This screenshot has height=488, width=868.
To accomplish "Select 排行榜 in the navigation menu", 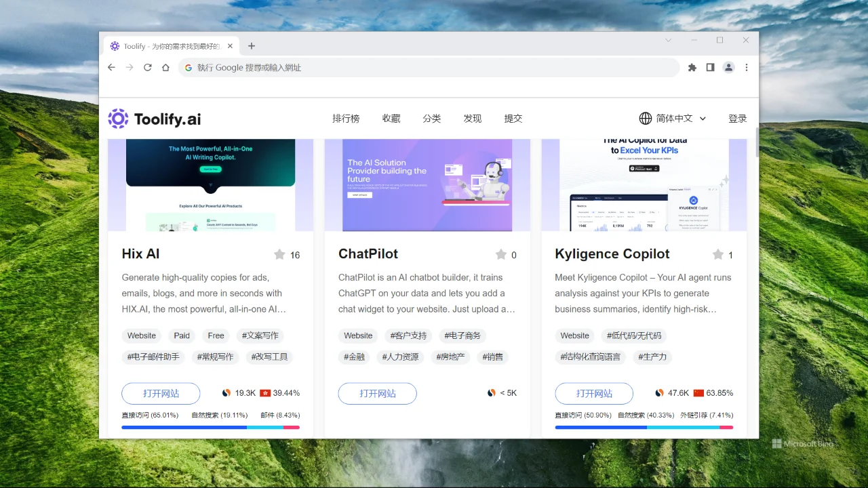I will [x=346, y=118].
